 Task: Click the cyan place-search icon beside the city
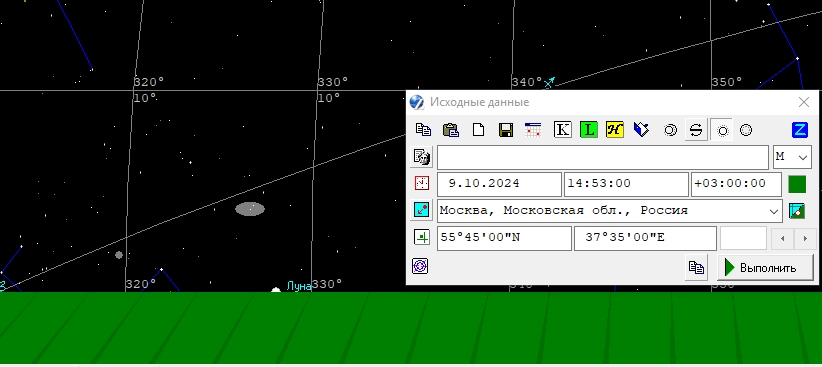pos(421,210)
